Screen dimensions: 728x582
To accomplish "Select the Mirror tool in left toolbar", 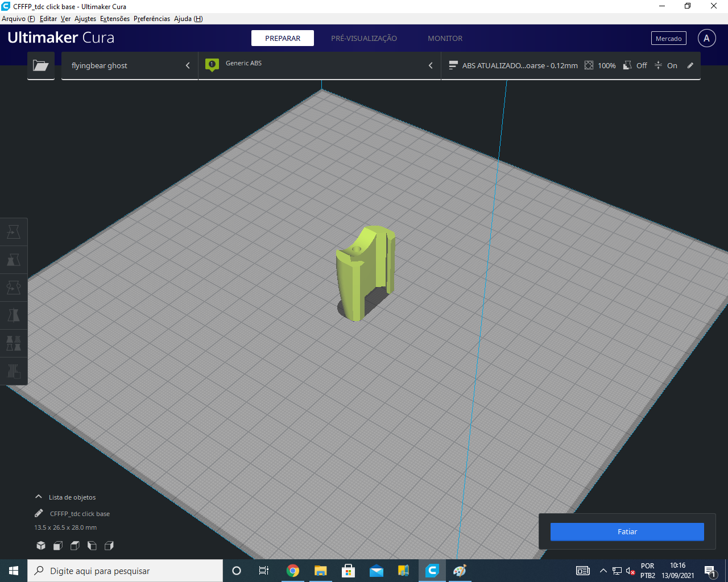I will coord(14,315).
